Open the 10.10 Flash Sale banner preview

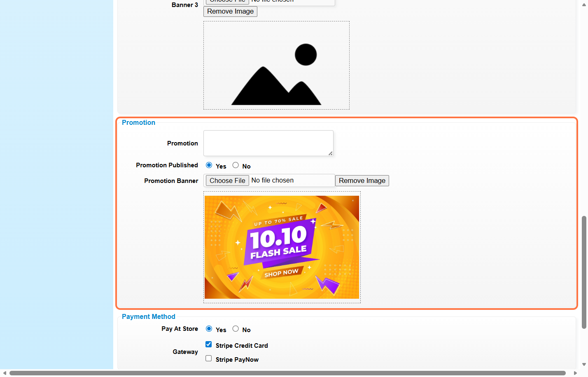point(282,247)
